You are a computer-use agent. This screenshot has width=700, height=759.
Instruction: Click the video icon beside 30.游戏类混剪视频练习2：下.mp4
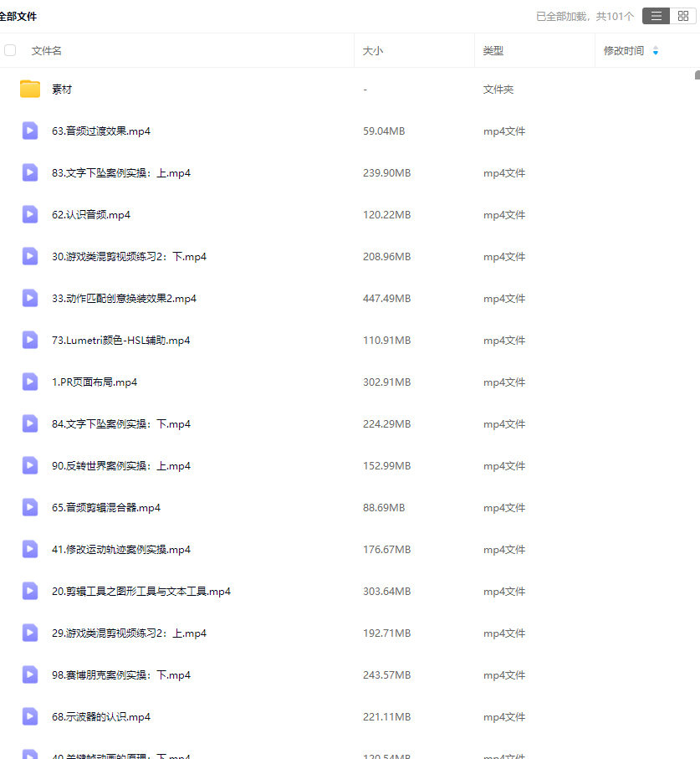30,256
